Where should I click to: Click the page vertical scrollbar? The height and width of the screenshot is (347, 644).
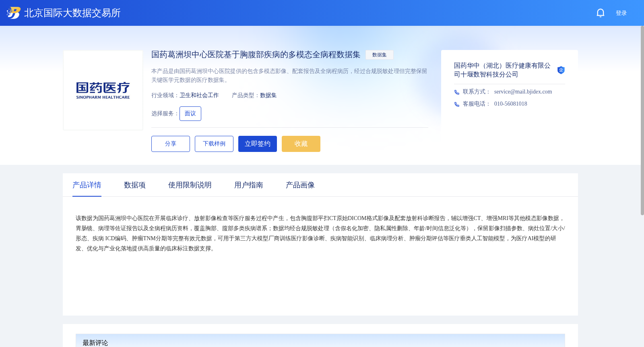pyautogui.click(x=642, y=120)
